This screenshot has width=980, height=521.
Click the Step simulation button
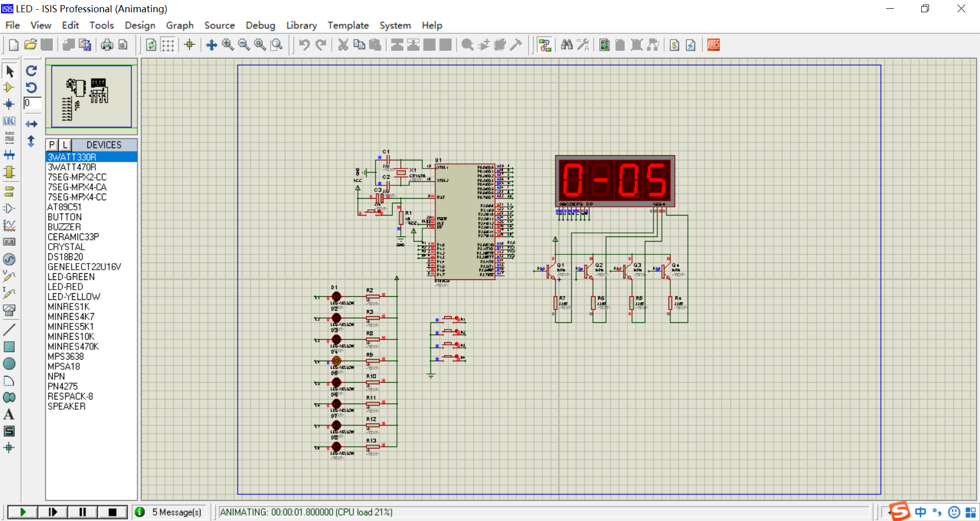click(x=53, y=512)
